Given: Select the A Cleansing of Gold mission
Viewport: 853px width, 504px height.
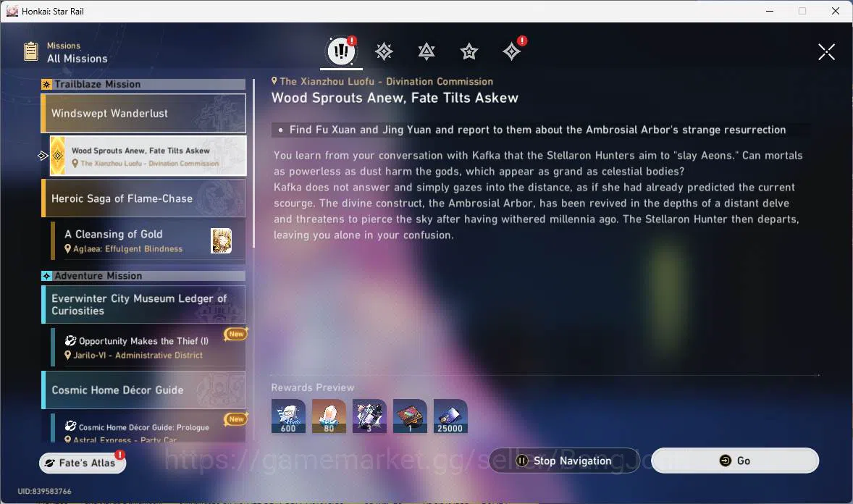Looking at the screenshot, I should [x=148, y=240].
